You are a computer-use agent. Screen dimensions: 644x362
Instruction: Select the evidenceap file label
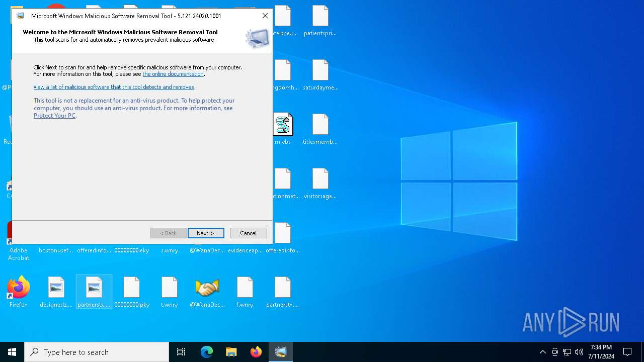click(x=245, y=250)
